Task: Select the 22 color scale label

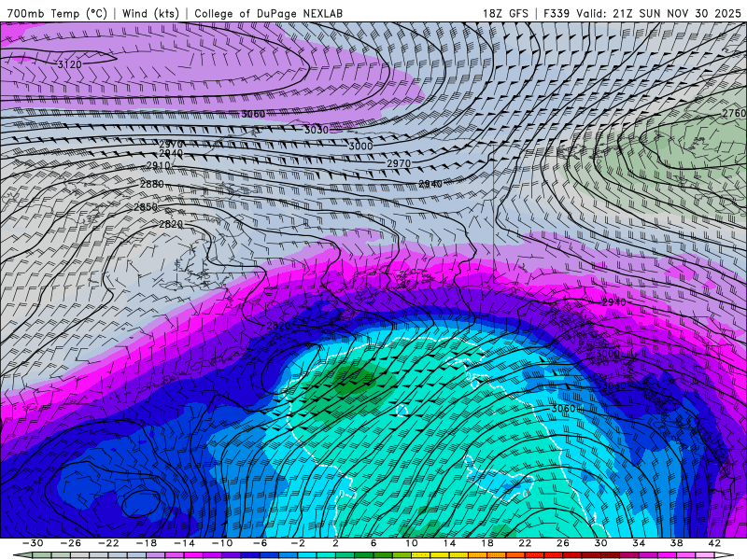Action: [525, 543]
